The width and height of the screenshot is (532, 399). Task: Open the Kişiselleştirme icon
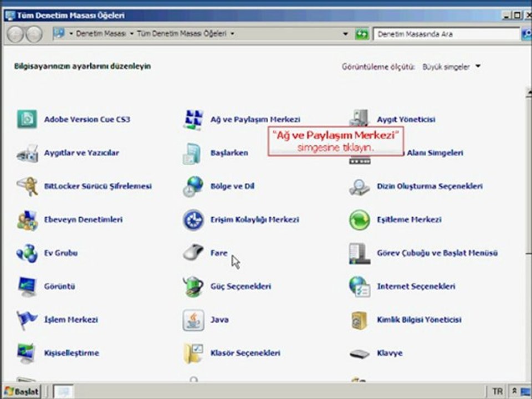[x=27, y=353]
